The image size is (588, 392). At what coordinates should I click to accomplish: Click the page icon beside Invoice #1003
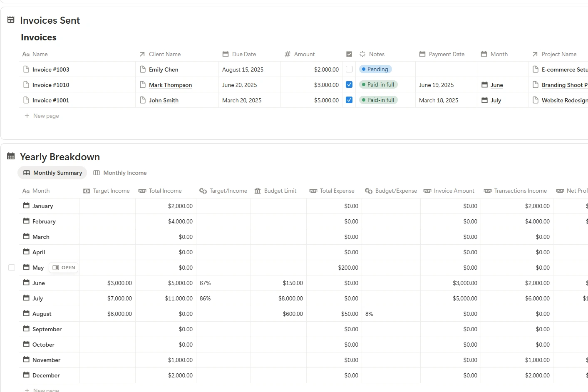[x=26, y=69]
